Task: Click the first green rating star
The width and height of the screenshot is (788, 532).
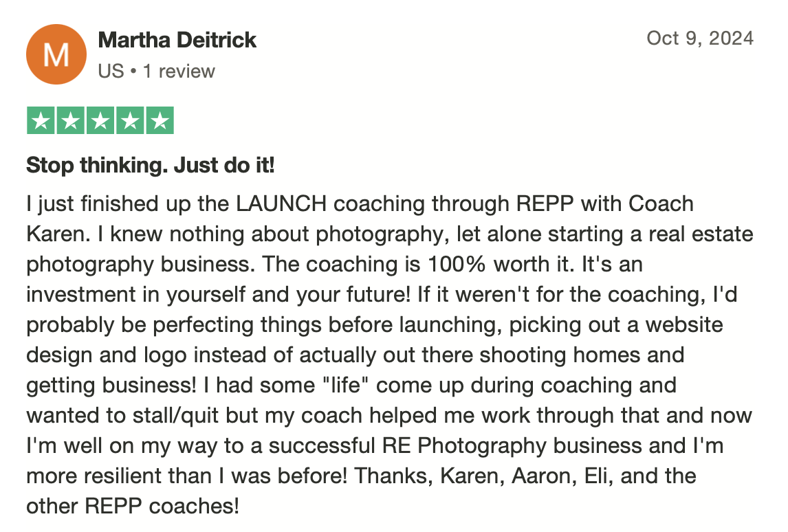Action: click(41, 120)
